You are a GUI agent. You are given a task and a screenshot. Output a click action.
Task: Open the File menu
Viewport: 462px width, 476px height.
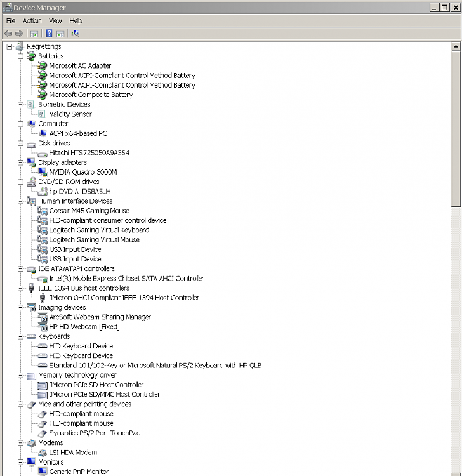click(11, 21)
